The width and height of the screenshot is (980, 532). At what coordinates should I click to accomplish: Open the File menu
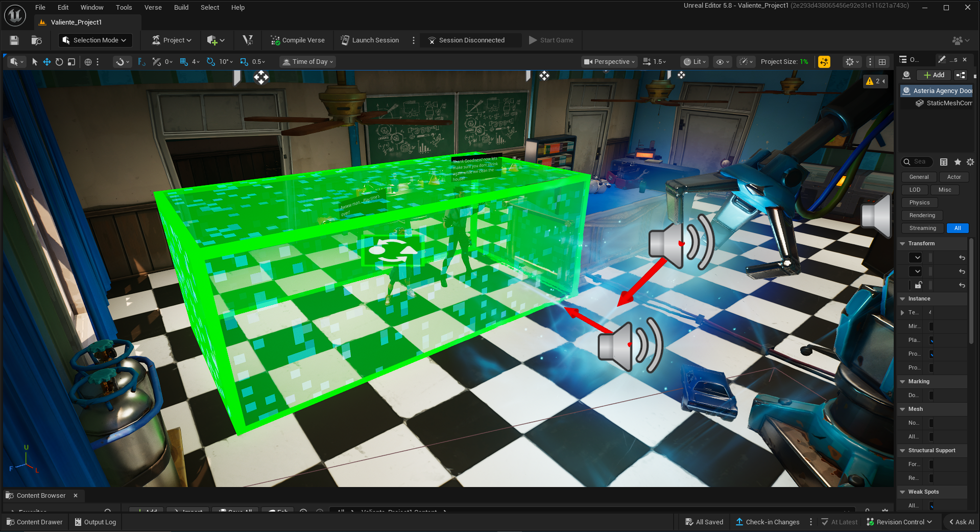(40, 8)
